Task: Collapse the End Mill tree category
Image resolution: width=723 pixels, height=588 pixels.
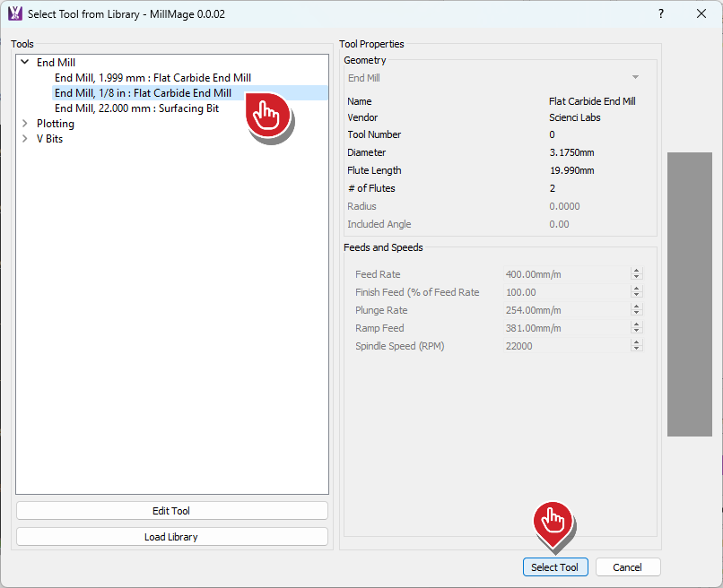Action: tap(25, 63)
